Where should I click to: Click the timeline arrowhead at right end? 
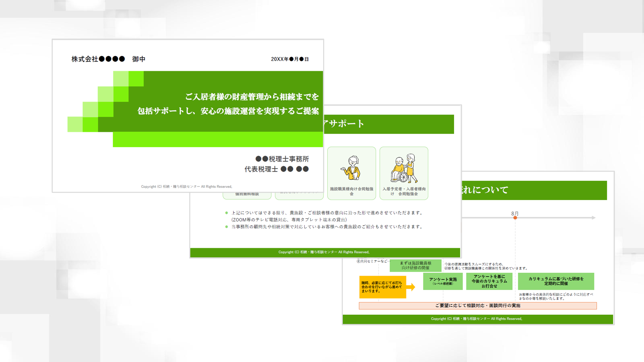[x=593, y=218]
